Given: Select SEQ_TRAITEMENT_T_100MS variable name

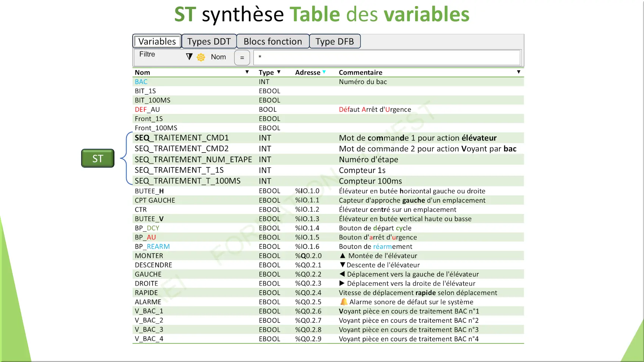Looking at the screenshot, I should (188, 181).
